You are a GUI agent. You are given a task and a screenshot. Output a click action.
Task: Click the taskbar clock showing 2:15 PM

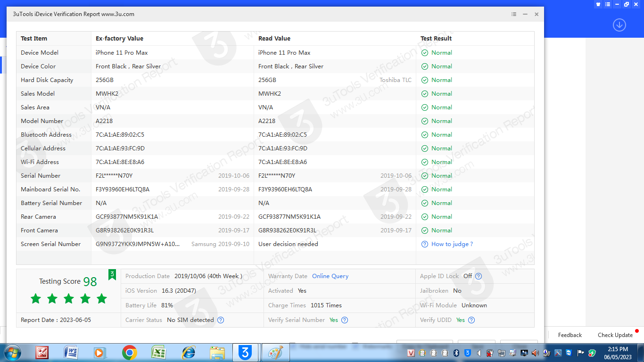click(617, 353)
